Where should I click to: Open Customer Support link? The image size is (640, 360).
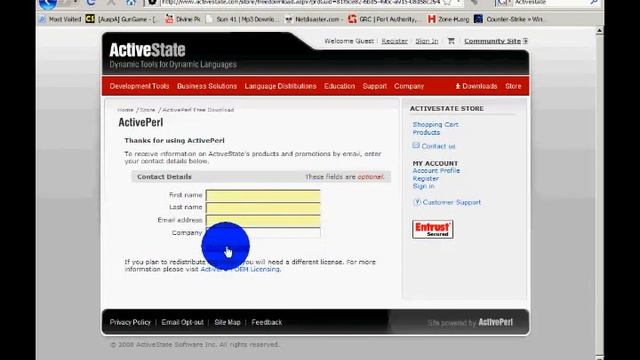(452, 202)
